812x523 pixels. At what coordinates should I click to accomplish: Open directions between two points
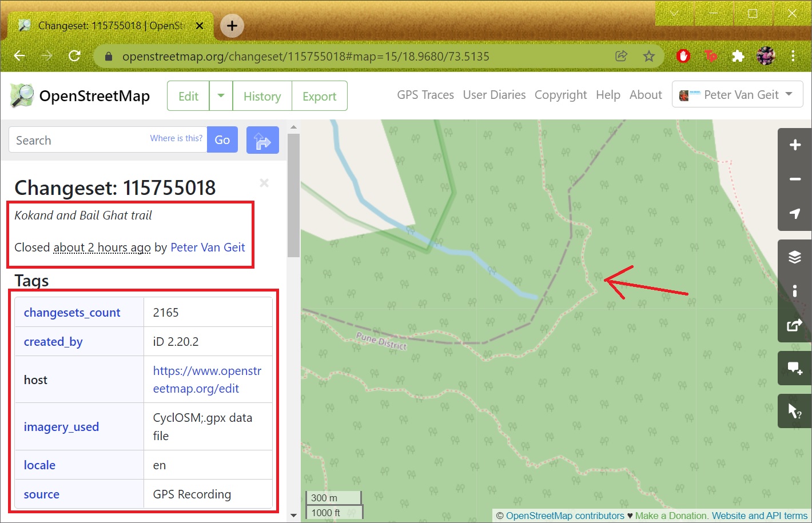pos(262,140)
